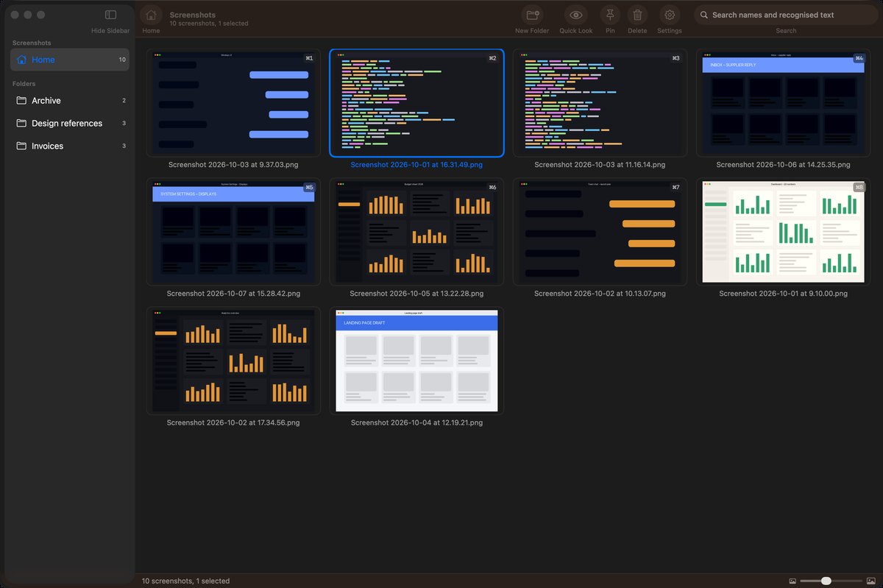Pin the selected screenshot
The height and width of the screenshot is (588, 883).
click(x=610, y=15)
